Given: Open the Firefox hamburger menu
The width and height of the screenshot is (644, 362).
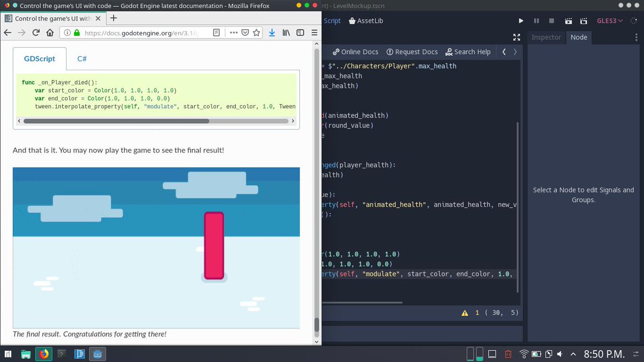Looking at the screenshot, I should click(x=314, y=33).
